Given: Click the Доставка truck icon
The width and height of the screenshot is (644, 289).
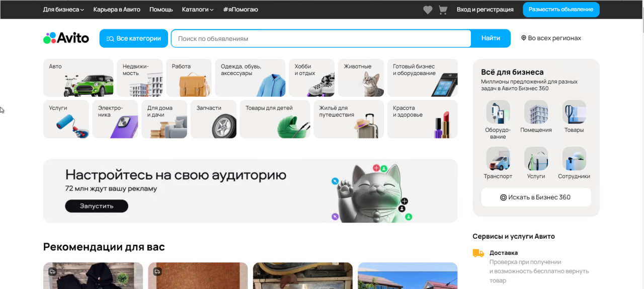Looking at the screenshot, I should tap(478, 253).
